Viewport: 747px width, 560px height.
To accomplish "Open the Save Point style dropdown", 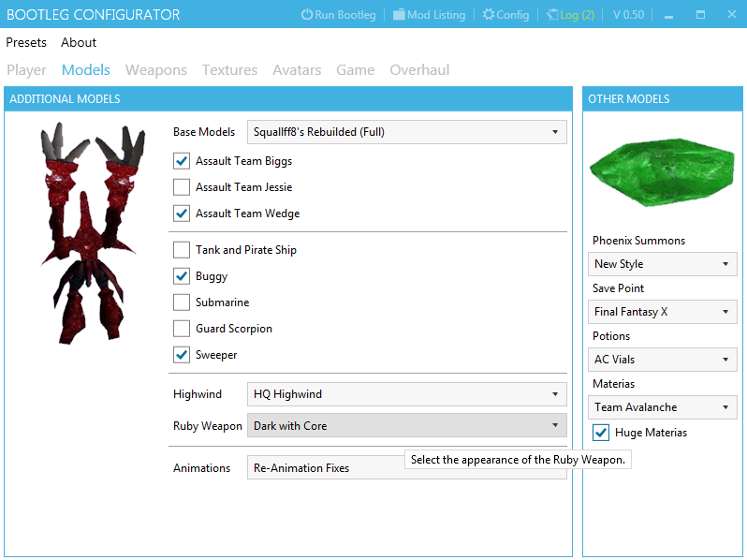I will tap(663, 312).
